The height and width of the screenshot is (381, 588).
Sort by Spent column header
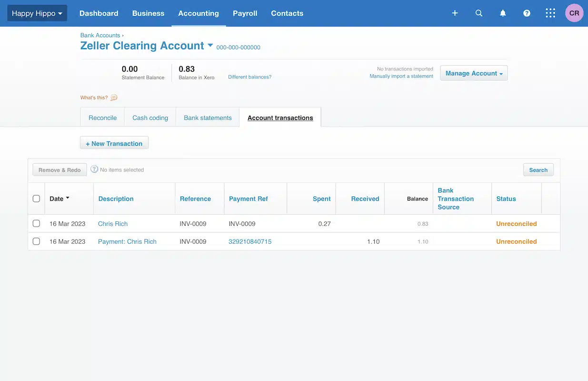click(x=322, y=199)
